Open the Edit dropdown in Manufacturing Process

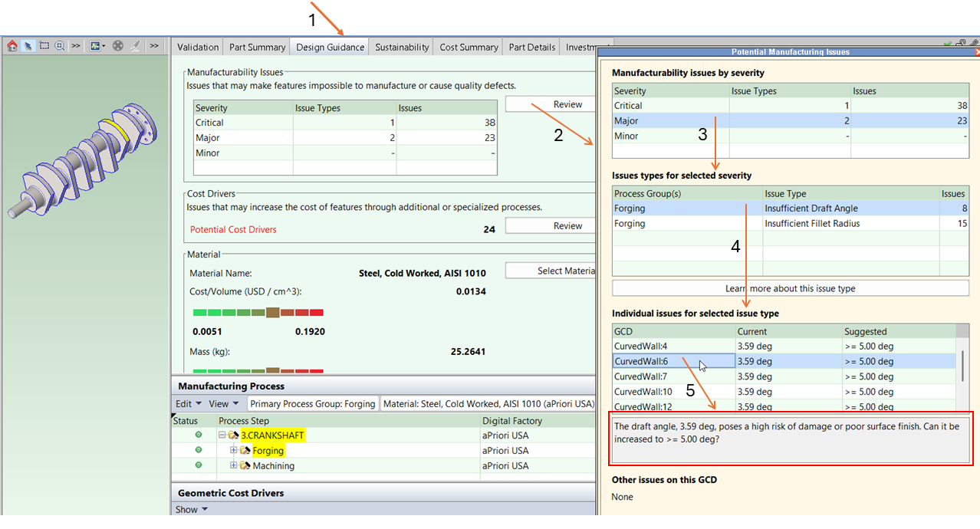tap(189, 404)
